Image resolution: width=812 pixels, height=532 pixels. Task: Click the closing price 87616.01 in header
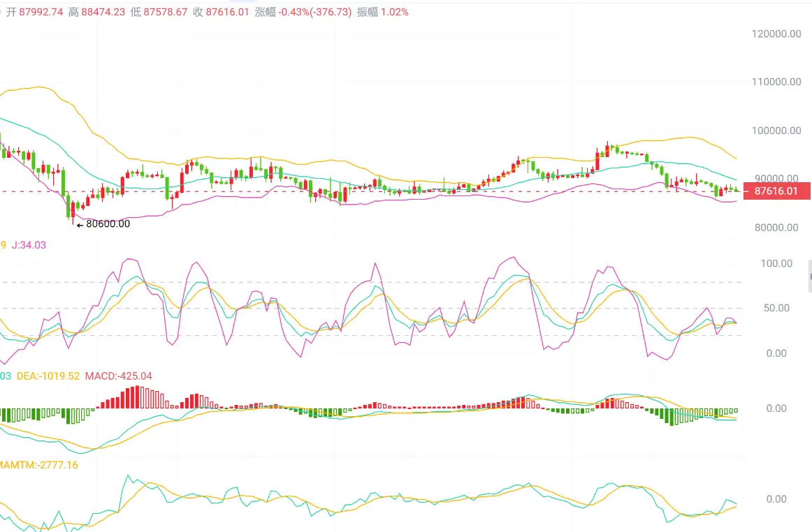click(227, 12)
